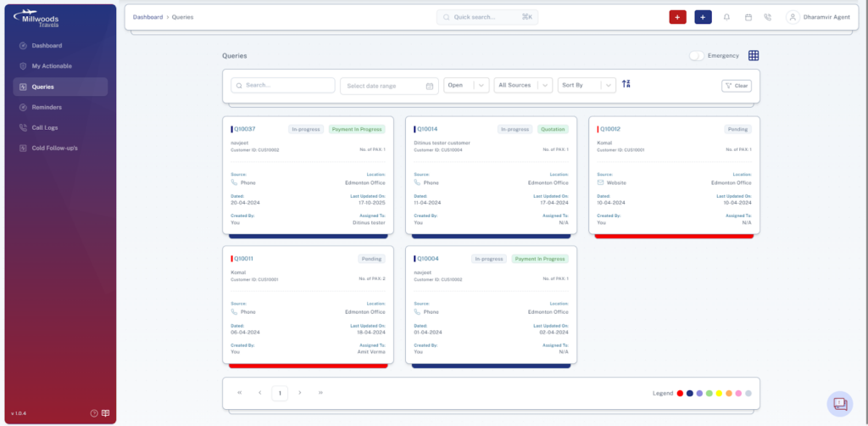868x426 pixels.
Task: Open the help question mark icon
Action: pos(94,413)
